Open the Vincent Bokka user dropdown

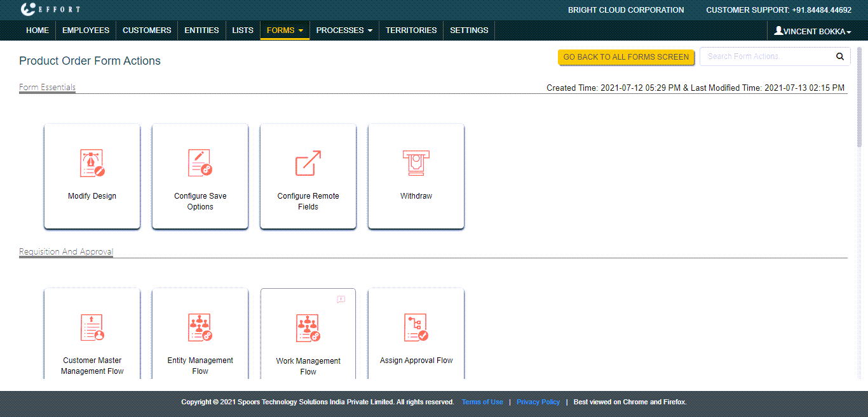click(813, 31)
